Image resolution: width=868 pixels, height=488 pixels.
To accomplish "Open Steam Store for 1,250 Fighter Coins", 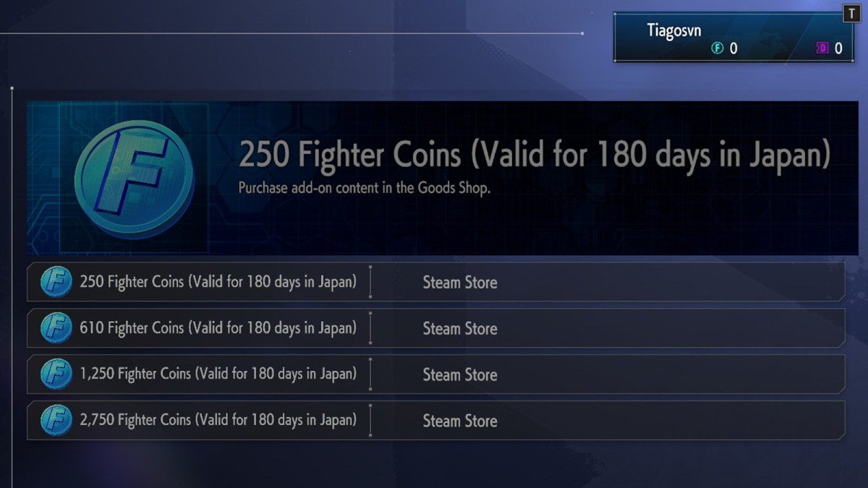I will click(460, 375).
